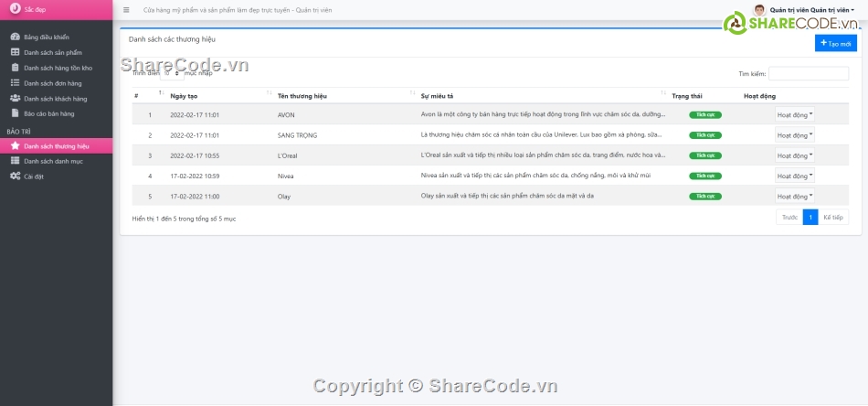This screenshot has height=406, width=868.
Task: Click the Tìm kiếm search field
Action: (808, 73)
